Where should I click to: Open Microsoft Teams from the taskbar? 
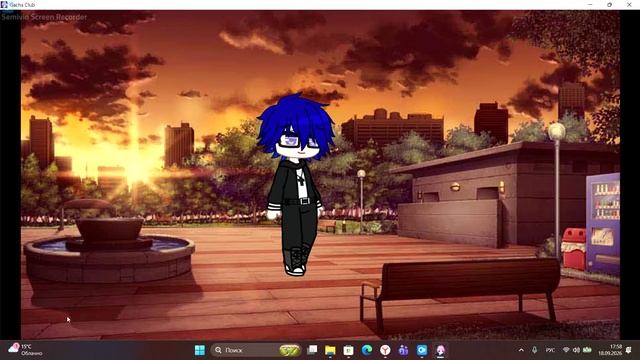403,350
